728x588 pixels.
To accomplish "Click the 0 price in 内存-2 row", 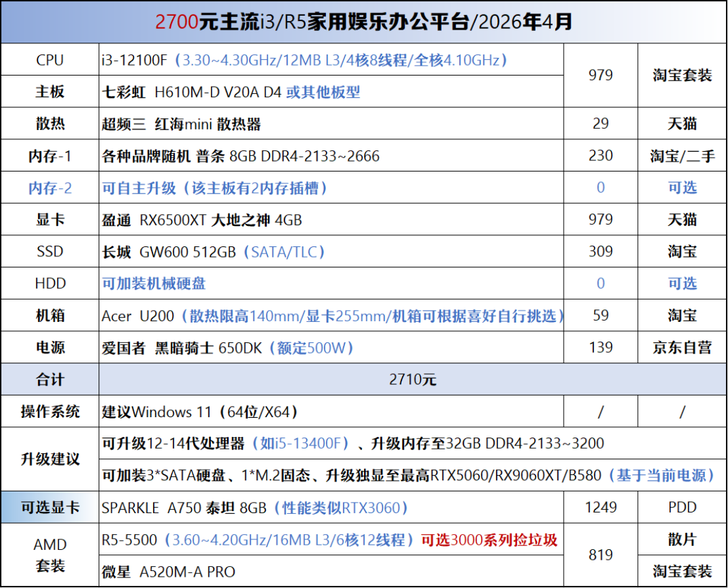I will coord(601,187).
